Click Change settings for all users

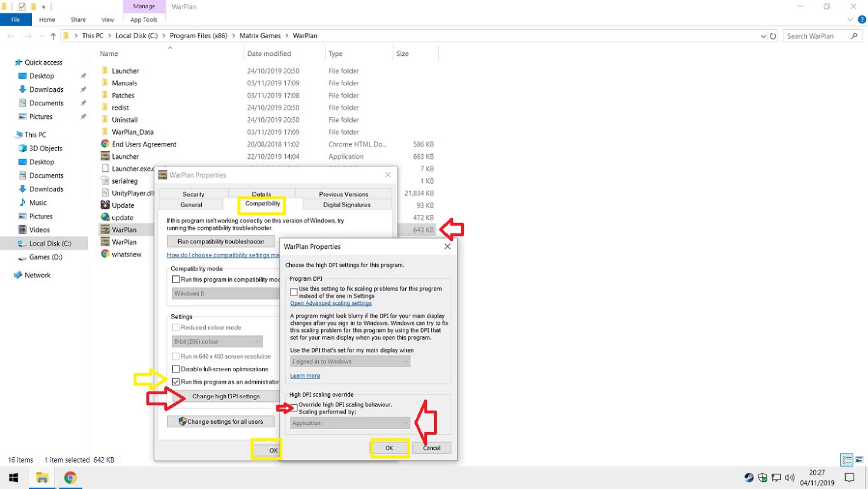coord(221,421)
